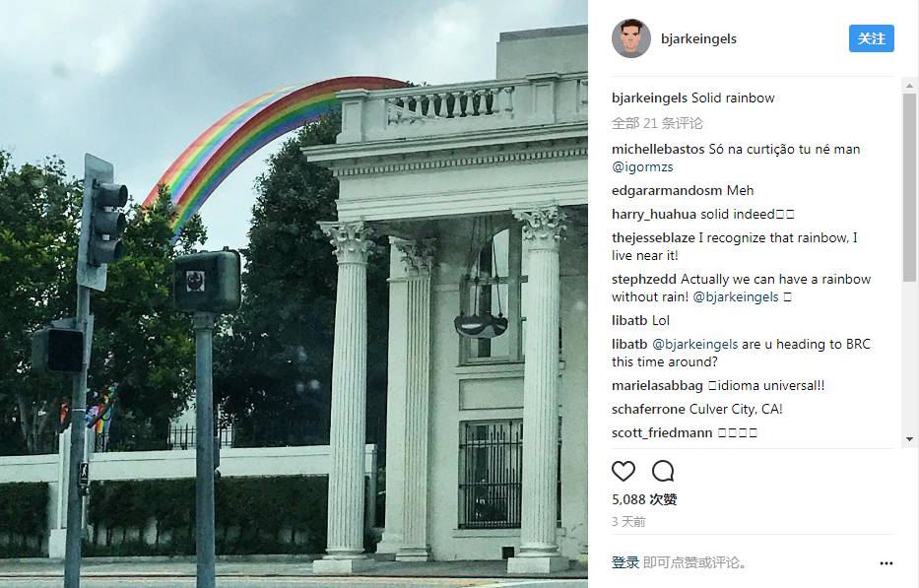Image resolution: width=919 pixels, height=588 pixels.
Task: Open bjarkeingels profile avatar picture
Action: click(x=631, y=38)
